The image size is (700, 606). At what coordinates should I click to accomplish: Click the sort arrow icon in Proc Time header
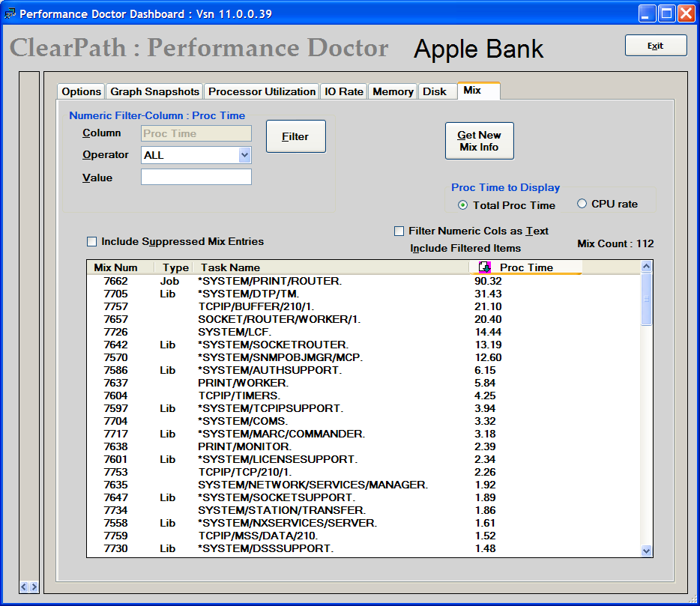[x=484, y=267]
